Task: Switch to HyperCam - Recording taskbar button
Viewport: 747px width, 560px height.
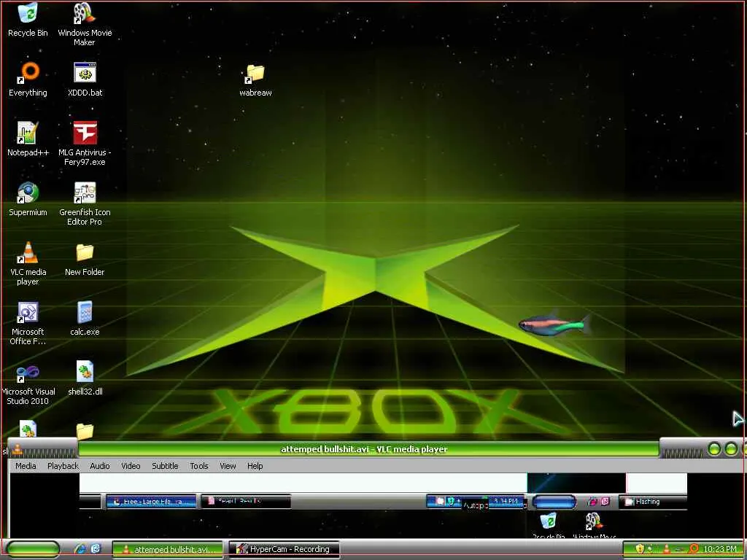Action: click(285, 549)
